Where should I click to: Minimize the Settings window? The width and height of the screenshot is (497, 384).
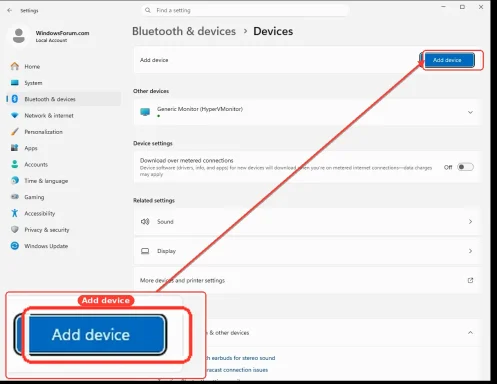tap(443, 7)
